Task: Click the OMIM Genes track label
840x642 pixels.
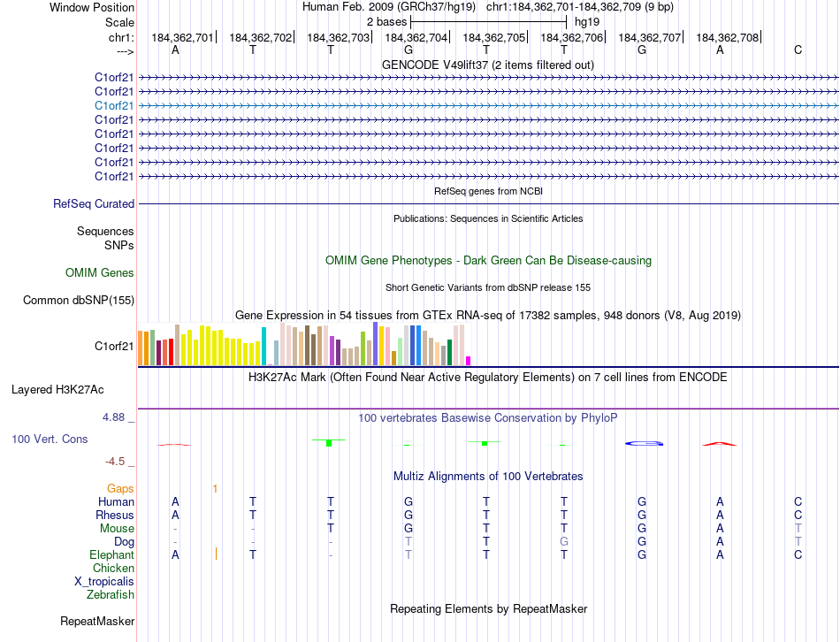Action: pos(99,272)
